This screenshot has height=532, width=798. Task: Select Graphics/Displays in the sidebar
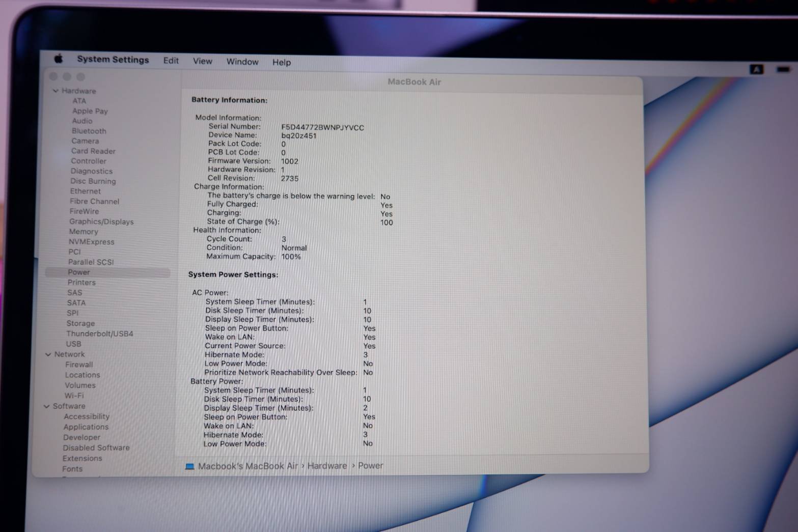[x=101, y=221]
